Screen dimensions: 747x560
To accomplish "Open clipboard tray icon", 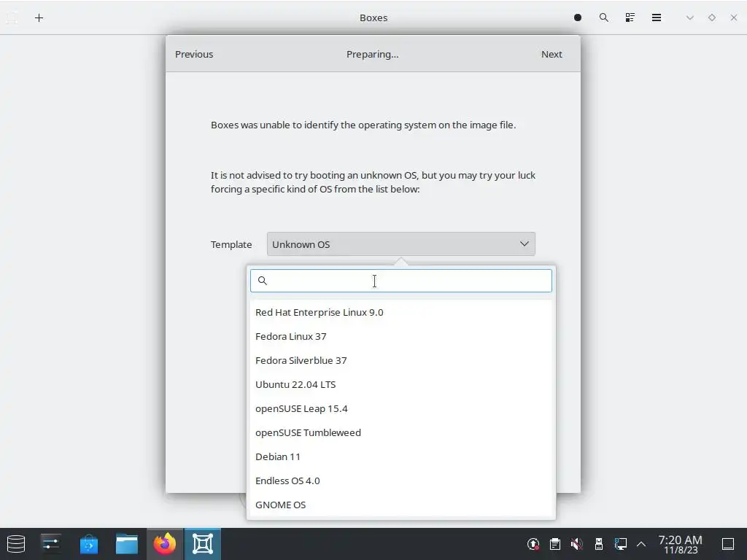I will 555,544.
